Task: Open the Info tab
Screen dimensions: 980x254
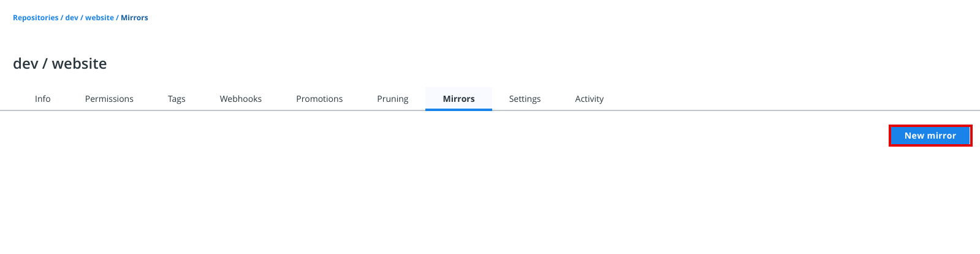Action: pyautogui.click(x=42, y=99)
